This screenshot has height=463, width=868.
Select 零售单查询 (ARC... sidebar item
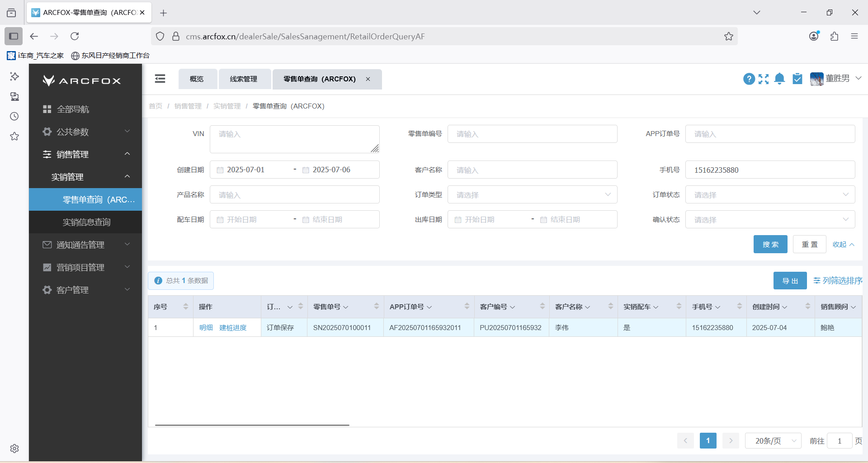tap(85, 199)
